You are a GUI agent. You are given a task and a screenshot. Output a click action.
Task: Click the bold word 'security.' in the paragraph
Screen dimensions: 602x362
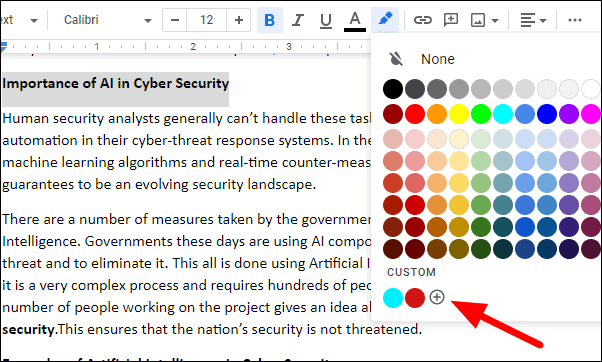tap(30, 329)
